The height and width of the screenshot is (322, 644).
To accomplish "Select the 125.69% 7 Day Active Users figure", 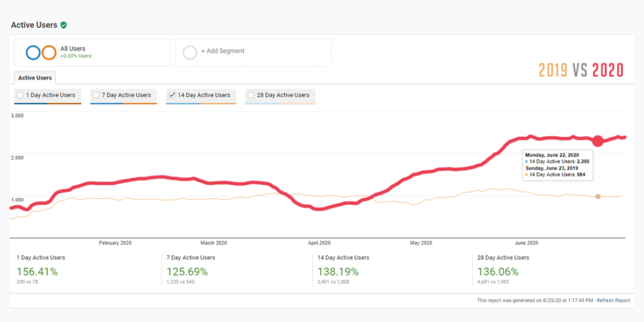I will coord(187,272).
